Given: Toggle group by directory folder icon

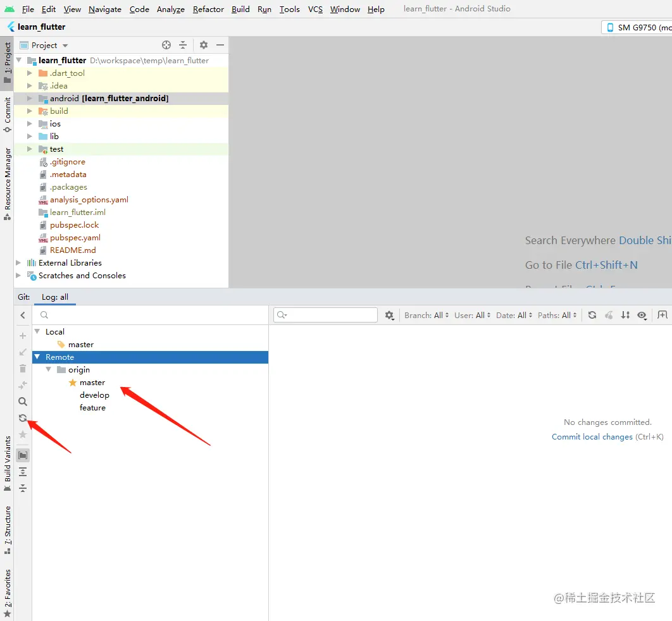Looking at the screenshot, I should tap(23, 455).
